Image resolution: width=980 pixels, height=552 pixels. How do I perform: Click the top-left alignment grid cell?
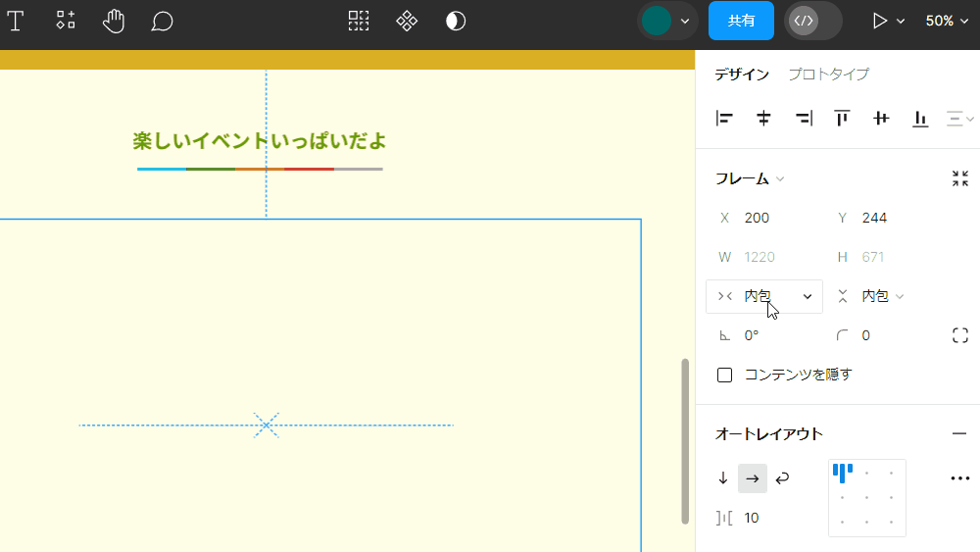coord(843,474)
